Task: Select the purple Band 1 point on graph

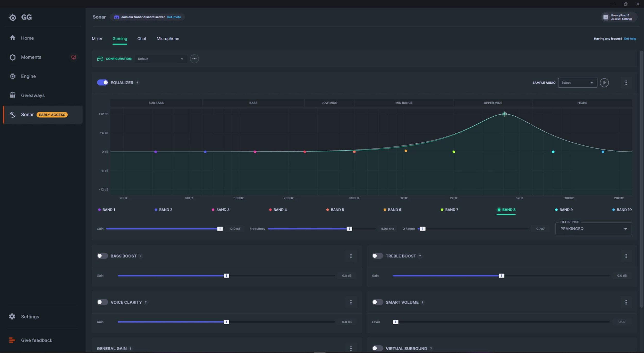Action: (x=155, y=152)
